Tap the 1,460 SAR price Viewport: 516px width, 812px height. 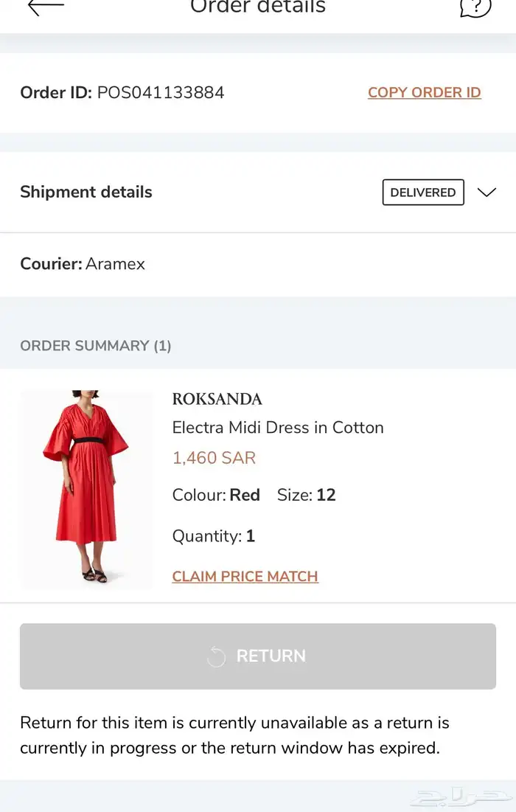click(x=214, y=458)
